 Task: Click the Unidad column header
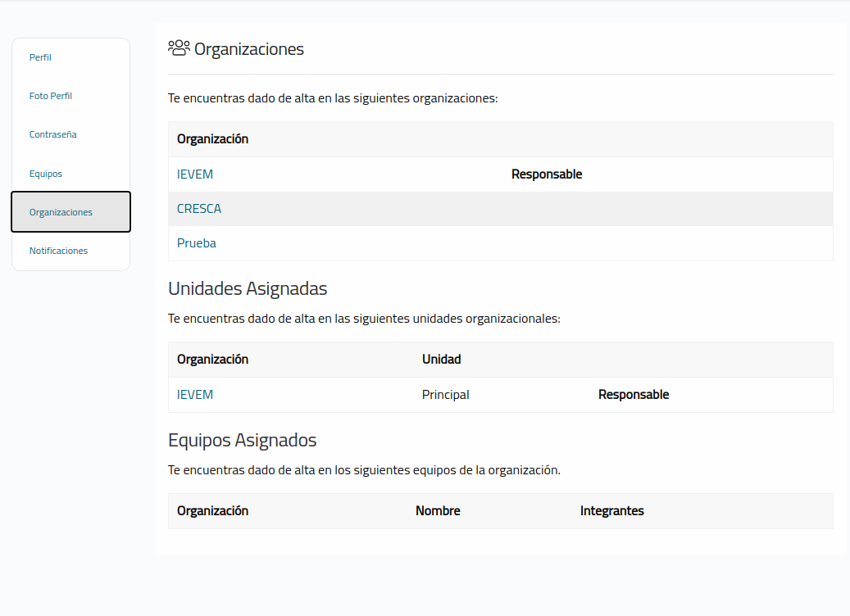pyautogui.click(x=441, y=360)
